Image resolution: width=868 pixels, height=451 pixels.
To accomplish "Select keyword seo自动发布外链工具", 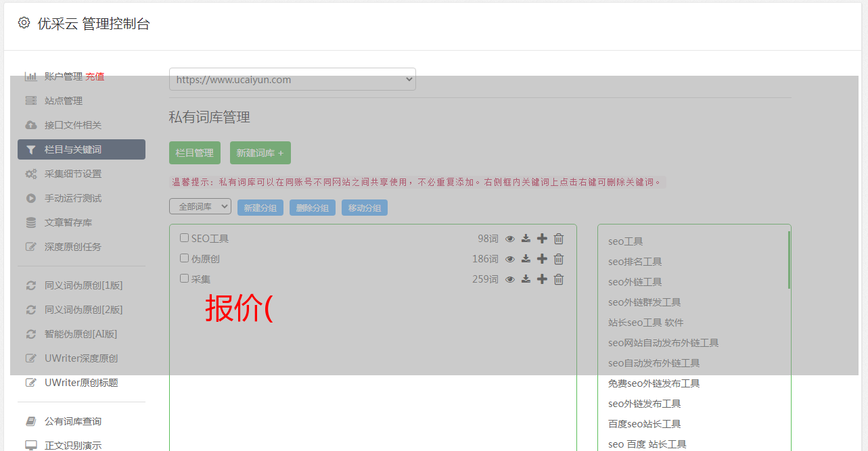I will (654, 363).
